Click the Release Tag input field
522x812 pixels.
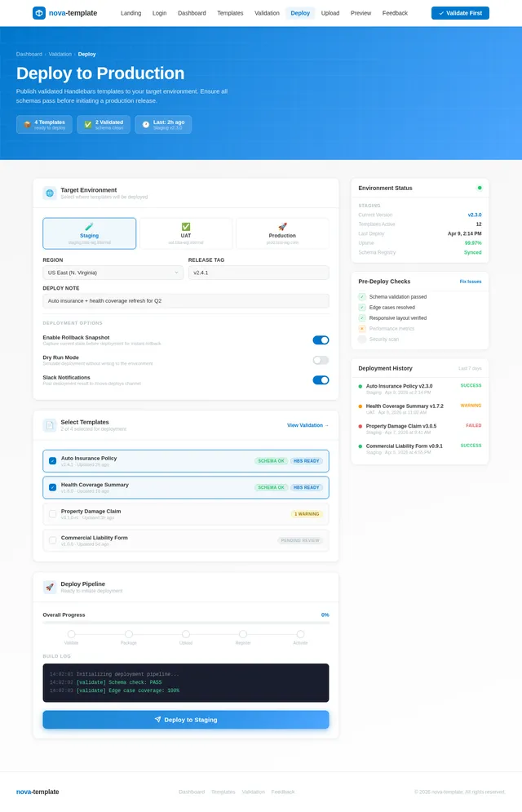pos(259,273)
